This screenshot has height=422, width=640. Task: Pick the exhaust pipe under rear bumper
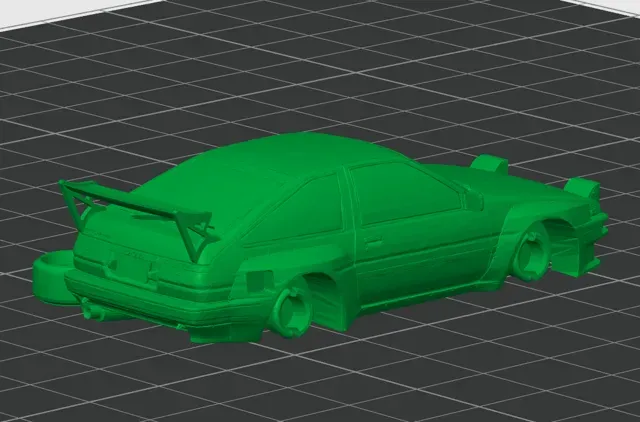coord(95,311)
